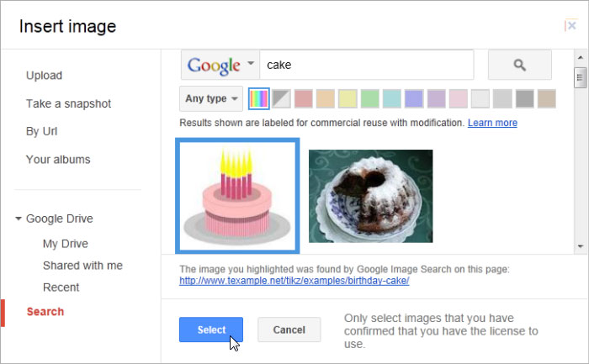Click the Cancel button
Screen dimensions: 589x364
click(x=289, y=330)
